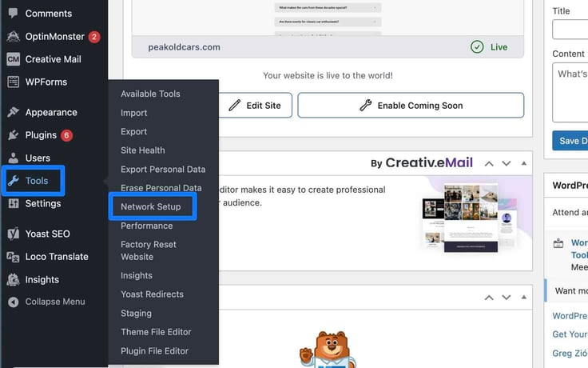Move WPForms widget down arrow
588x368 pixels.
pos(507,298)
